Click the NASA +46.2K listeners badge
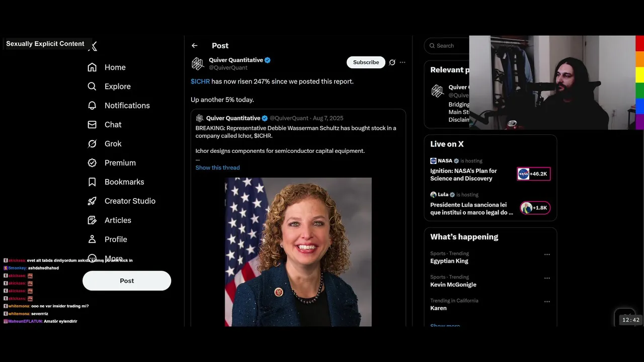The height and width of the screenshot is (362, 644). point(534,174)
